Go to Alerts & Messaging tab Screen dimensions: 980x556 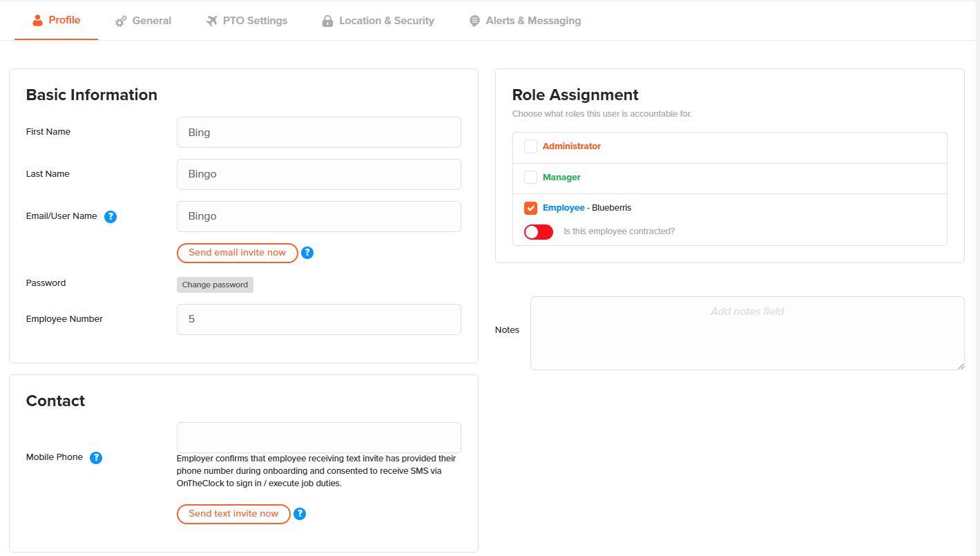pos(525,21)
